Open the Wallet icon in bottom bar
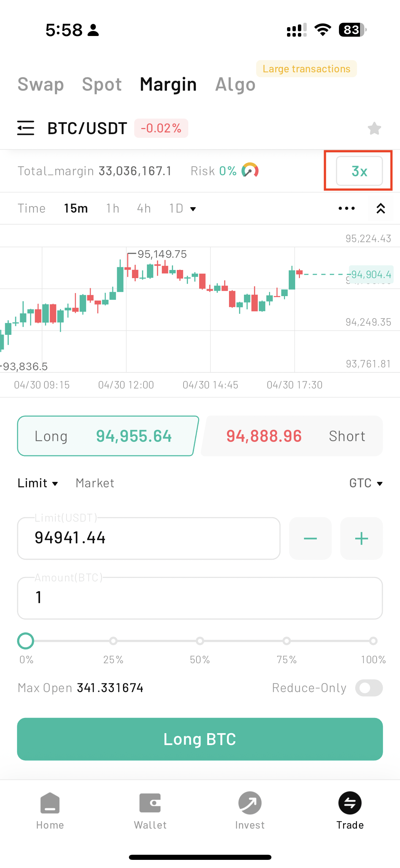 (150, 811)
